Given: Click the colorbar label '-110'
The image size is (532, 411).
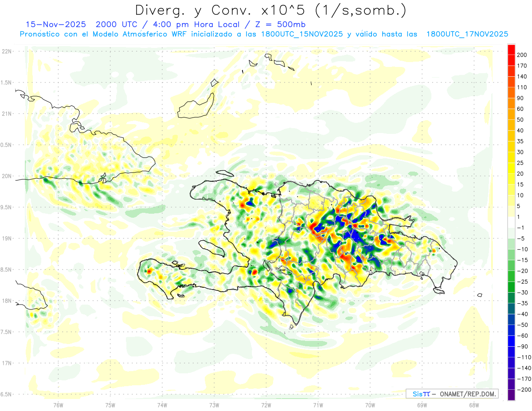Looking at the screenshot, I should click(x=524, y=357).
